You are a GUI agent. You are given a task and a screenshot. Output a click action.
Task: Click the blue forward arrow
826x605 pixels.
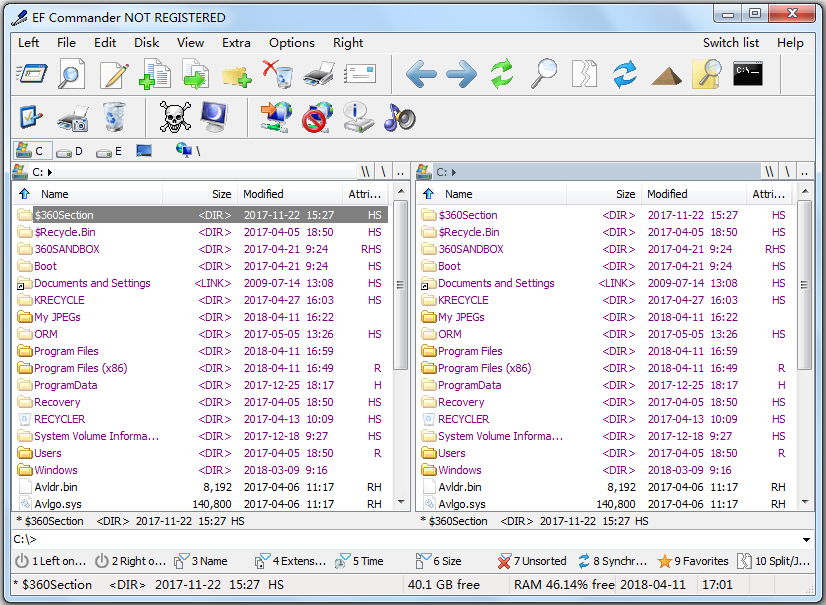tap(461, 74)
